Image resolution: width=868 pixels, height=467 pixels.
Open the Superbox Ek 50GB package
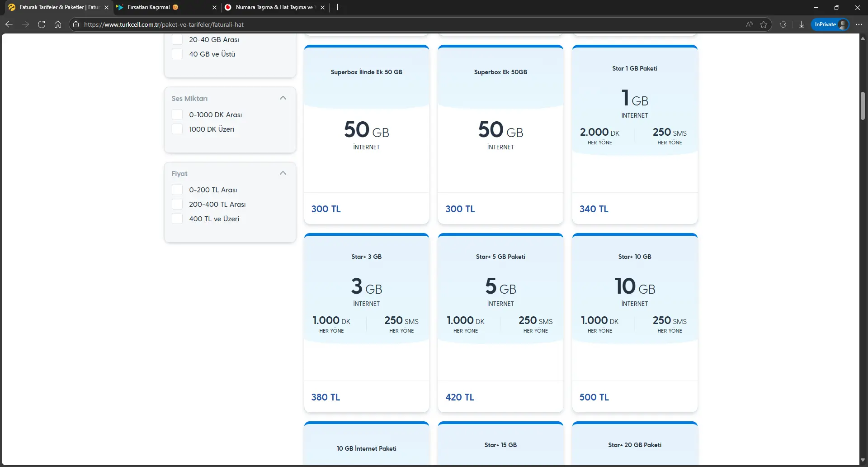pos(500,134)
